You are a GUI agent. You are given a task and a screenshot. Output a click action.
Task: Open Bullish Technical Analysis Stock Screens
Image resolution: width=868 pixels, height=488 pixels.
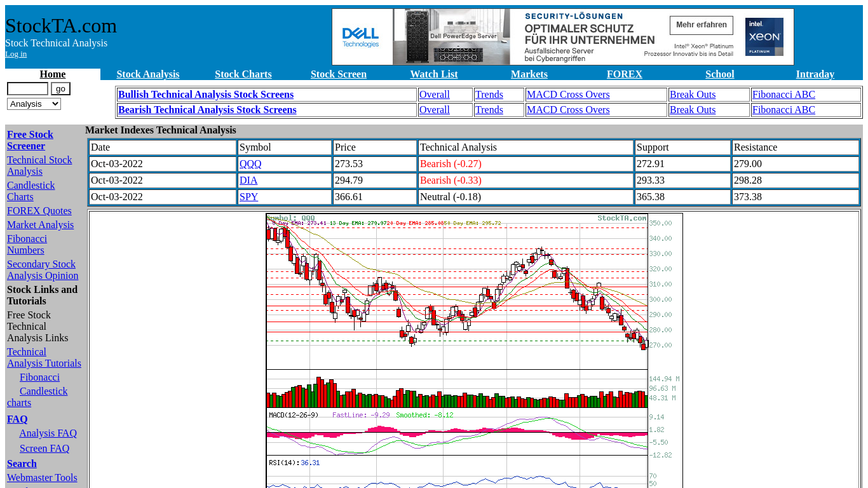click(205, 95)
